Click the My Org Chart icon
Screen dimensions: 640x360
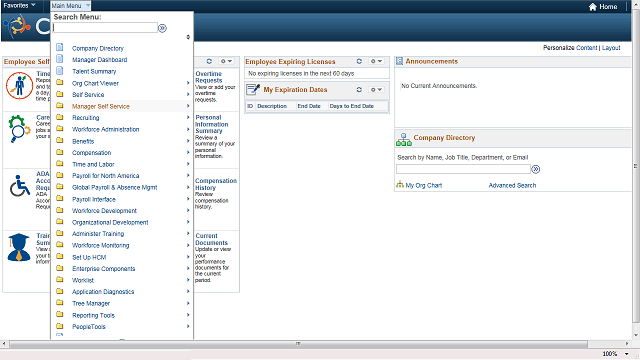tap(400, 185)
